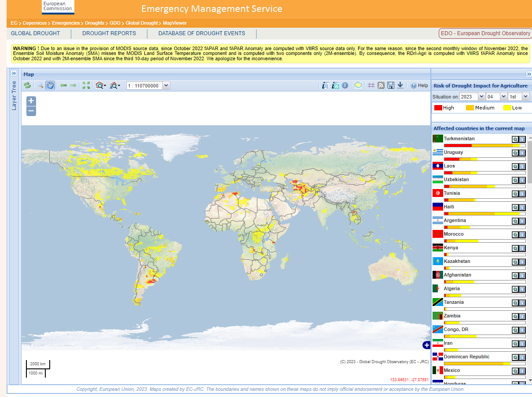Screen dimensions: 532x397
Task: Zoom map to Kenya
Action: pyautogui.click(x=515, y=248)
